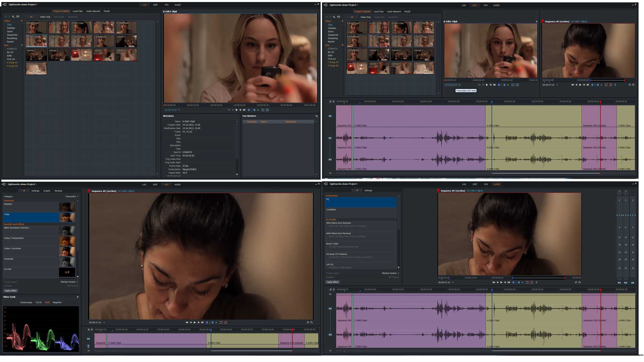Click the plus add tab in AUDIO window
The width and height of the screenshot is (644, 362).
357,190
